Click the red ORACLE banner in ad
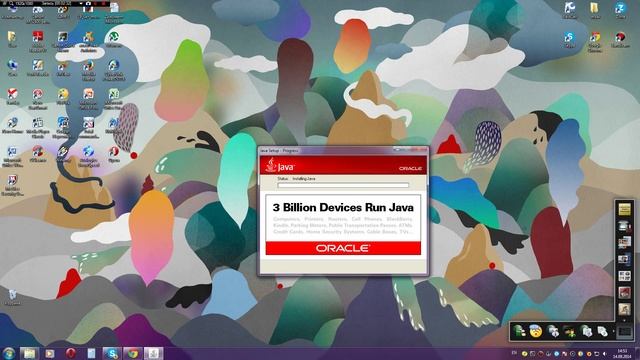The width and height of the screenshot is (640, 360). 343,248
